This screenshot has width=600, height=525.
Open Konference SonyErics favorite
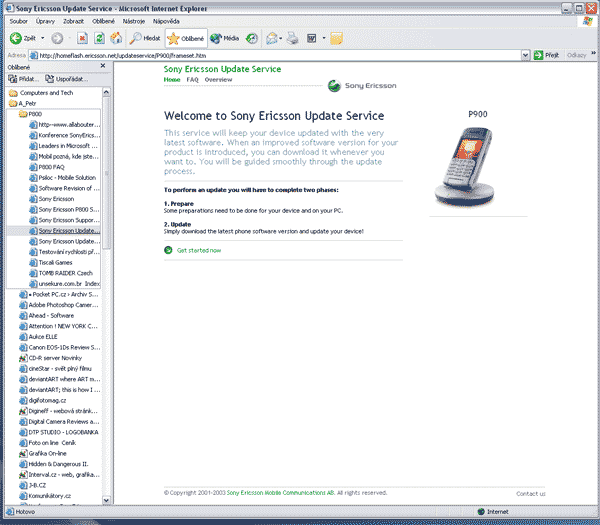[65, 135]
